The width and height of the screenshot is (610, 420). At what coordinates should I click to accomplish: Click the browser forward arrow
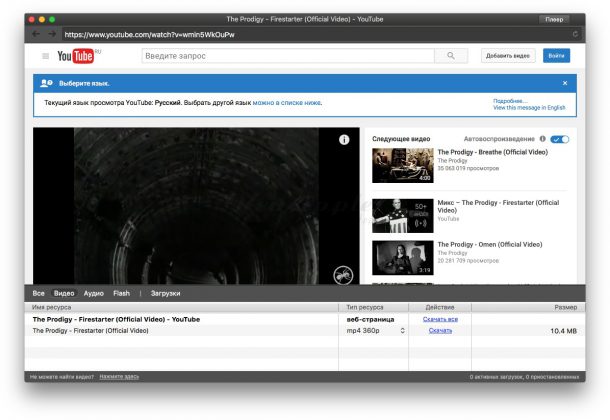53,34
